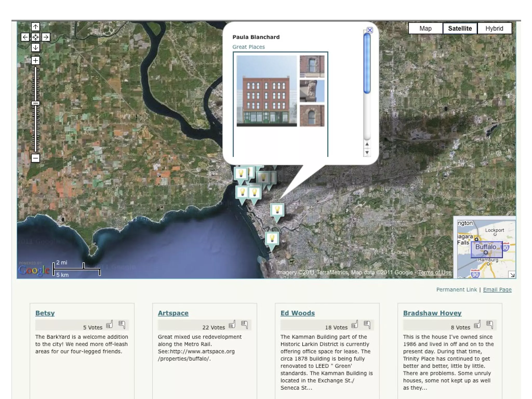Select the Satellite view tab
Screen dimensions: 532x399
point(460,28)
